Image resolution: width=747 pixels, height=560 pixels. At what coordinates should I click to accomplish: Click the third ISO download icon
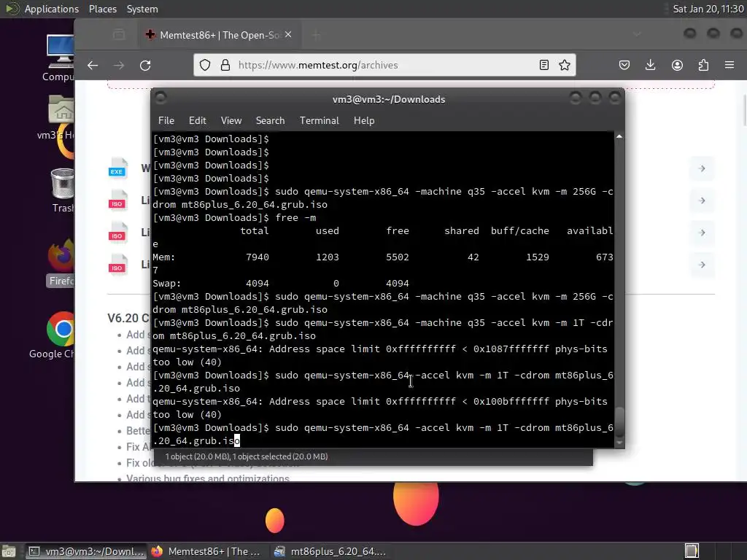click(x=117, y=265)
